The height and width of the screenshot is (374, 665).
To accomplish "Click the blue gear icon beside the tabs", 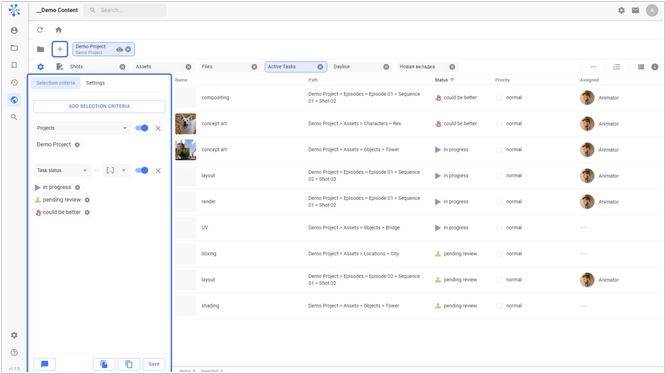I will [40, 67].
